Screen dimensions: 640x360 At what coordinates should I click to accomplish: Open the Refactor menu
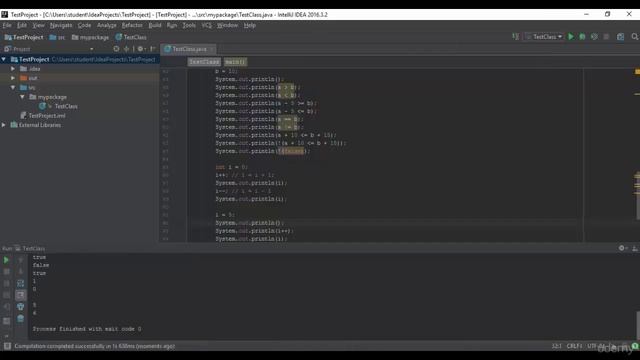pos(132,25)
